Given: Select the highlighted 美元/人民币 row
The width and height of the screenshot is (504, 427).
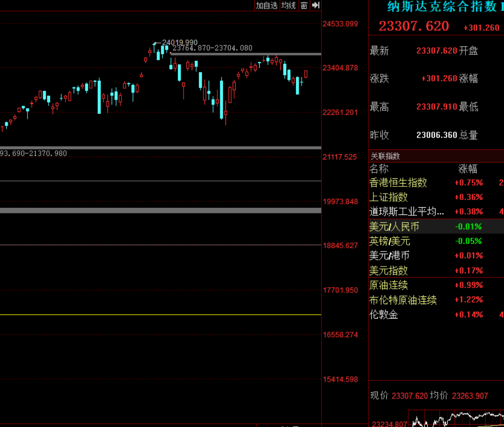Looking at the screenshot, I should point(394,227).
